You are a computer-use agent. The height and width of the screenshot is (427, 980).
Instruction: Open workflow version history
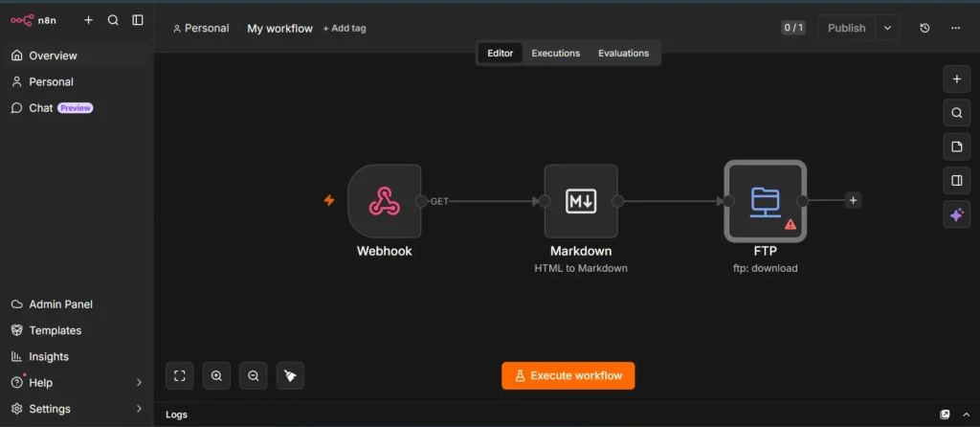(925, 28)
